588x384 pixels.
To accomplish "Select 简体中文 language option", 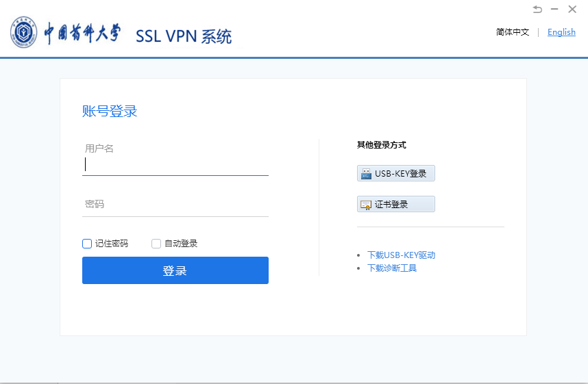I will pyautogui.click(x=513, y=32).
